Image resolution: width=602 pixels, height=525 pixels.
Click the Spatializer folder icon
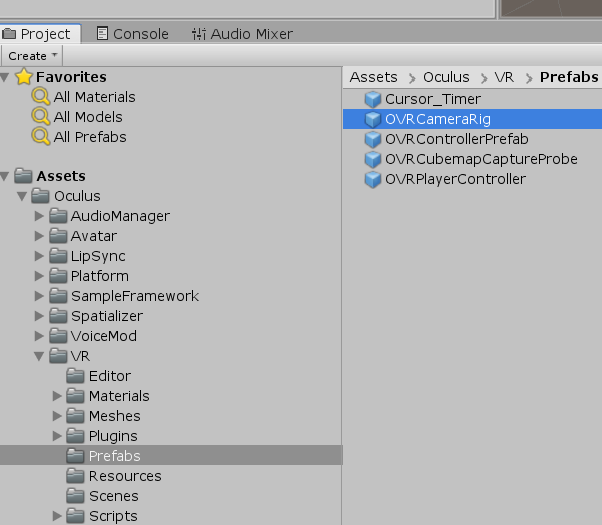(x=58, y=316)
